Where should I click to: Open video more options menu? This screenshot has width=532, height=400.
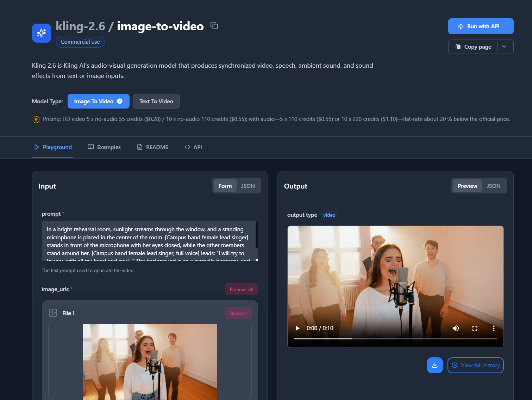click(494, 328)
